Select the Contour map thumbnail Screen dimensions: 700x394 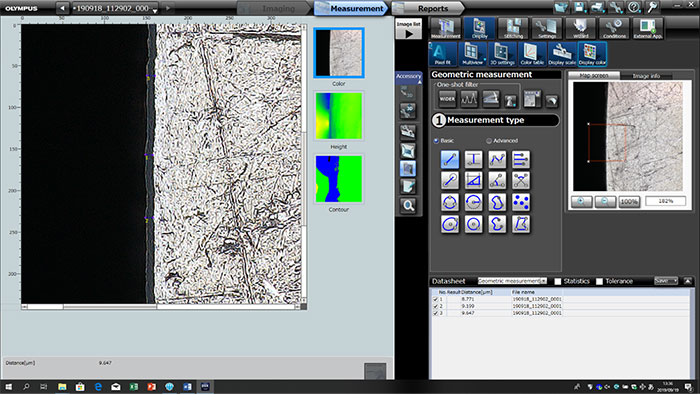pos(339,178)
